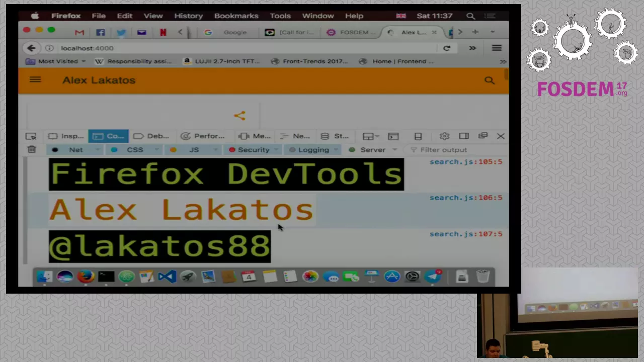Open the hamburger navigation menu on the page
644x362 pixels.
click(x=35, y=79)
